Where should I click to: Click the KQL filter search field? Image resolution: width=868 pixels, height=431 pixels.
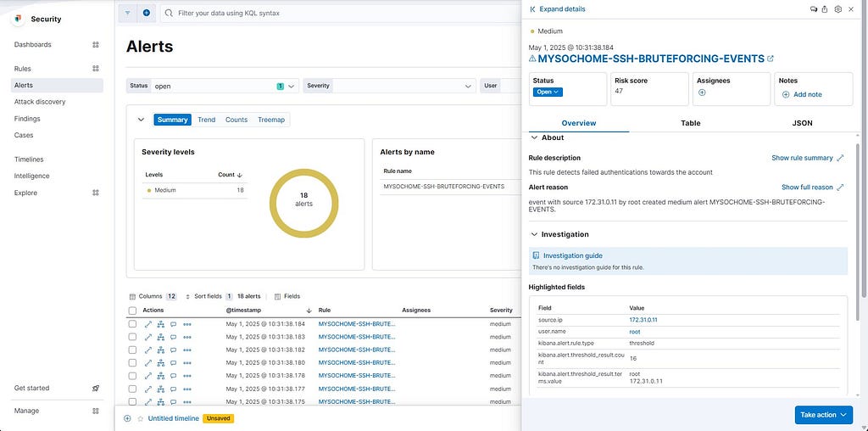coord(341,12)
